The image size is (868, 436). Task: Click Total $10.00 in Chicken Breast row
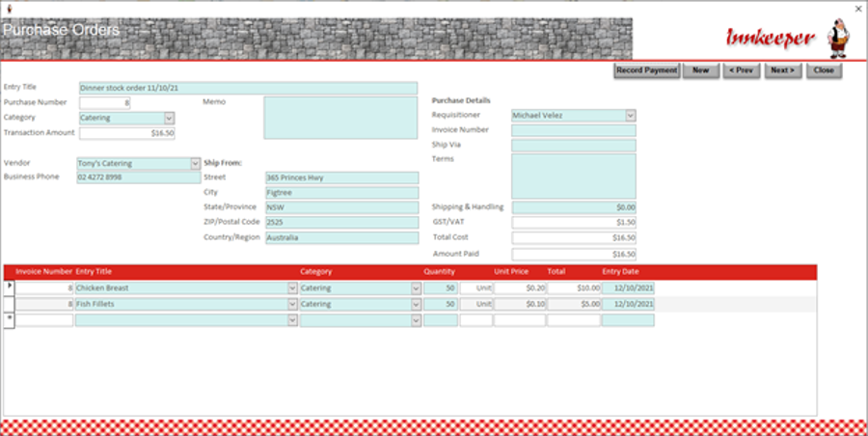pyautogui.click(x=574, y=288)
